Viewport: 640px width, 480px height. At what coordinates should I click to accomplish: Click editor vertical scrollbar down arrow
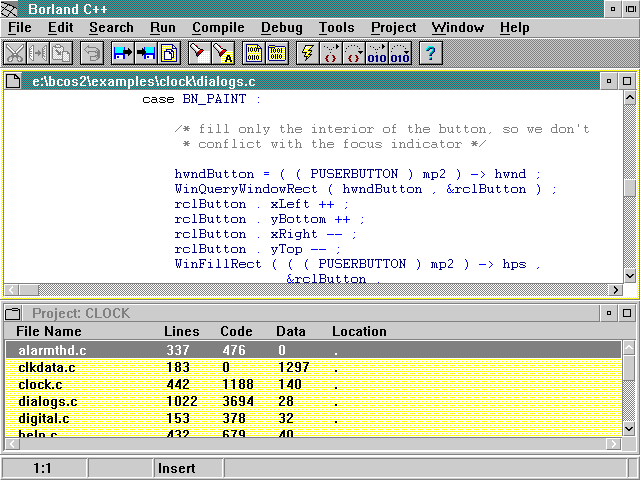[630, 276]
